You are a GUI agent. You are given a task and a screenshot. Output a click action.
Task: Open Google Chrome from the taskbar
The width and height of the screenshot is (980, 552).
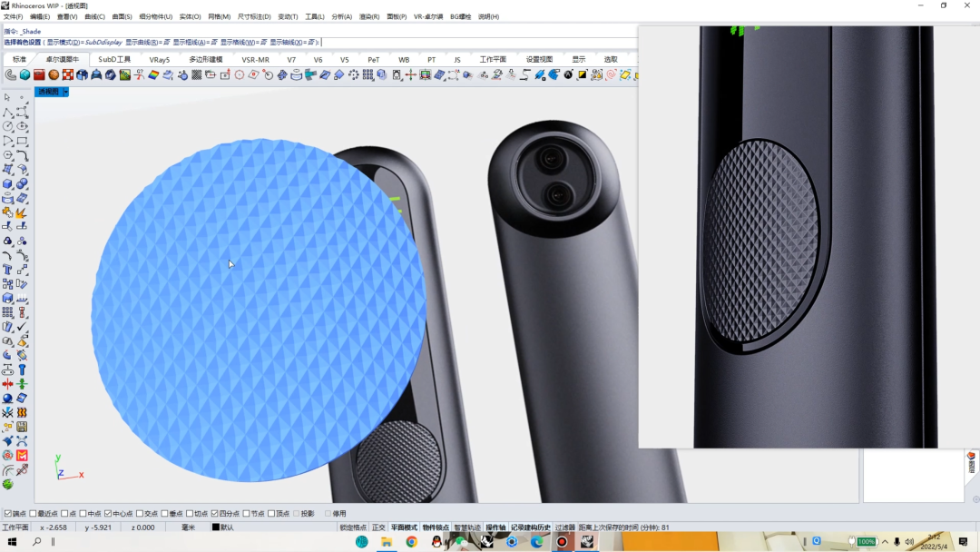411,541
